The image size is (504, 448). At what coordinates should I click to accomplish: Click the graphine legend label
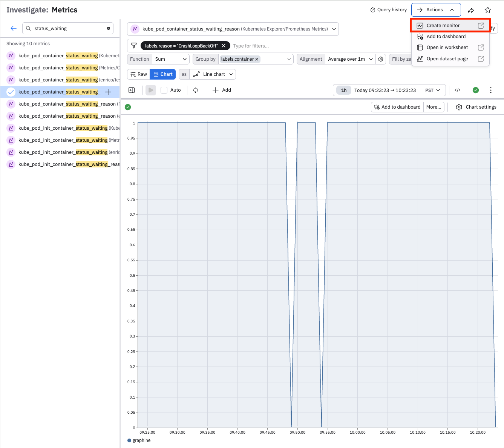[141, 440]
